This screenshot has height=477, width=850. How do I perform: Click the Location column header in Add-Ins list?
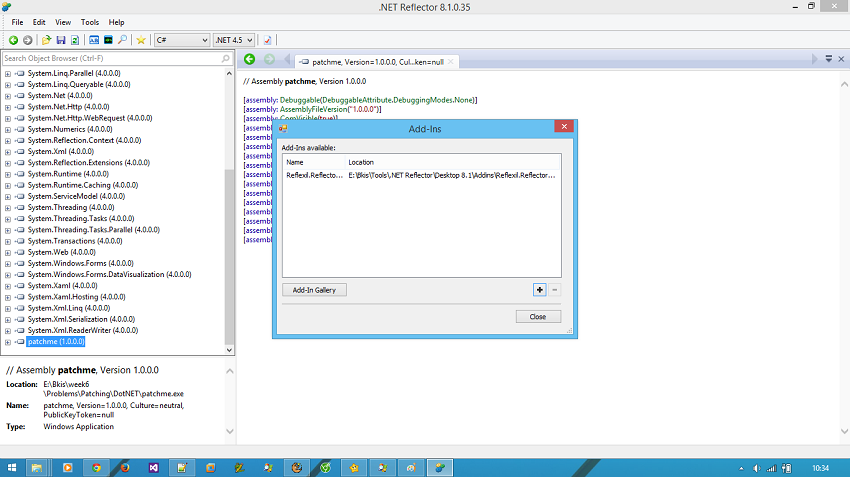453,162
